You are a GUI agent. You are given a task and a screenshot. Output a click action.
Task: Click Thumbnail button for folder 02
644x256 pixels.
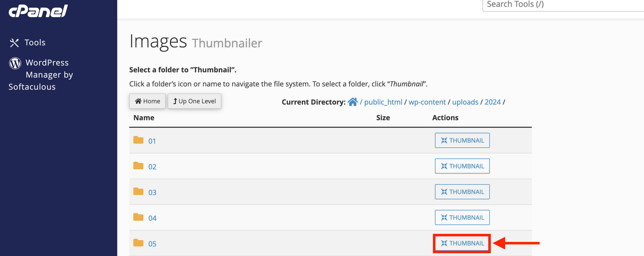(x=462, y=166)
